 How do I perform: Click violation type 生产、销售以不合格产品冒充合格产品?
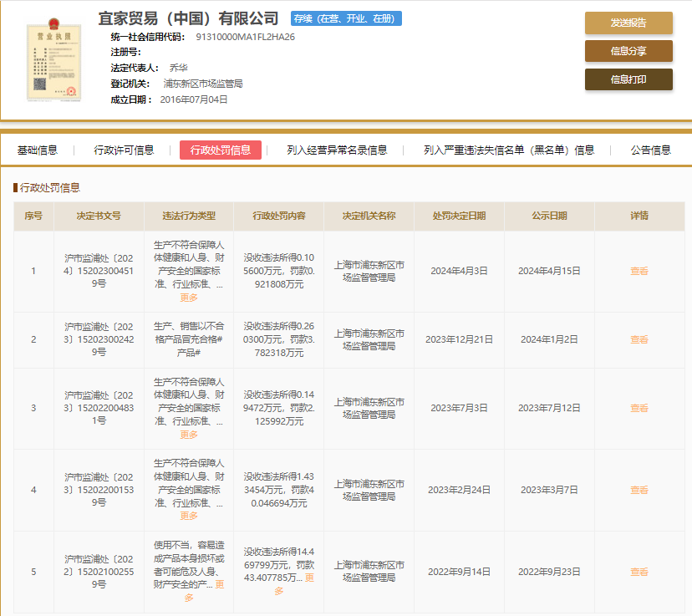189,339
